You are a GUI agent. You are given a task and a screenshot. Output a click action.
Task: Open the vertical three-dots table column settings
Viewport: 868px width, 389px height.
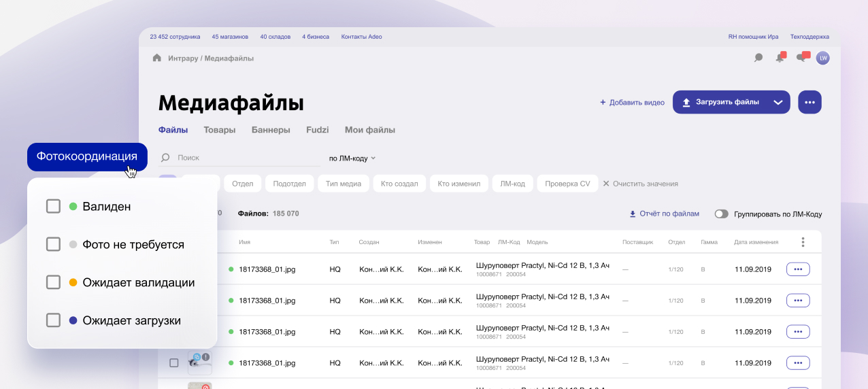[x=803, y=242]
